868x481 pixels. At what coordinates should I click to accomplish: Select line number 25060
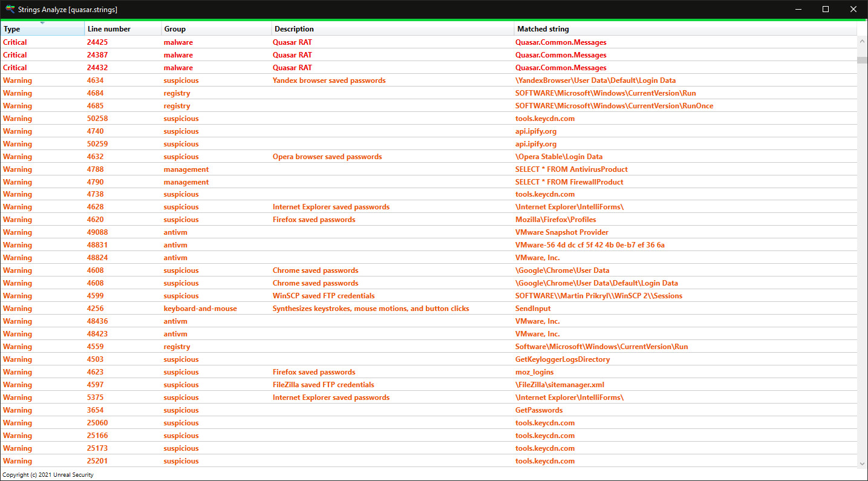97,423
